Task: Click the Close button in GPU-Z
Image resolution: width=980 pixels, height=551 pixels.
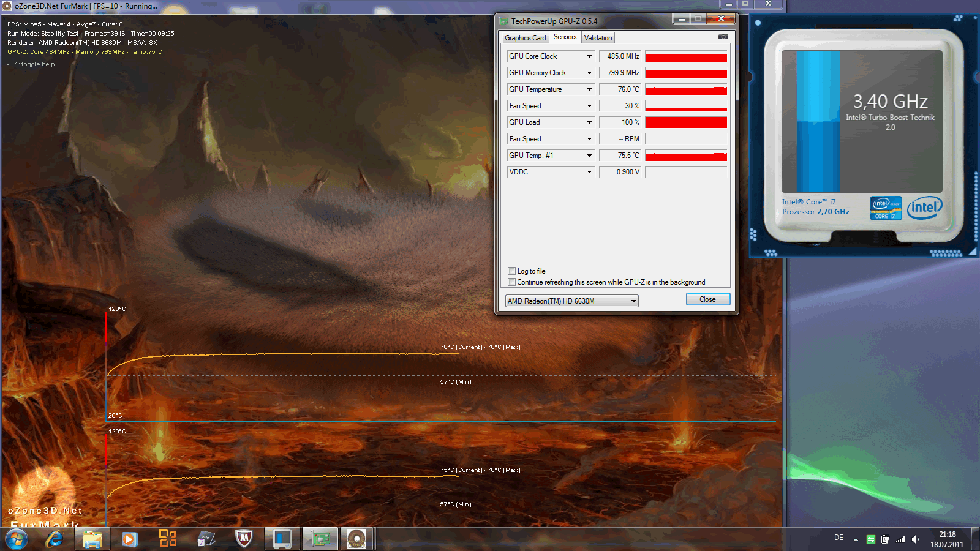Action: point(707,299)
